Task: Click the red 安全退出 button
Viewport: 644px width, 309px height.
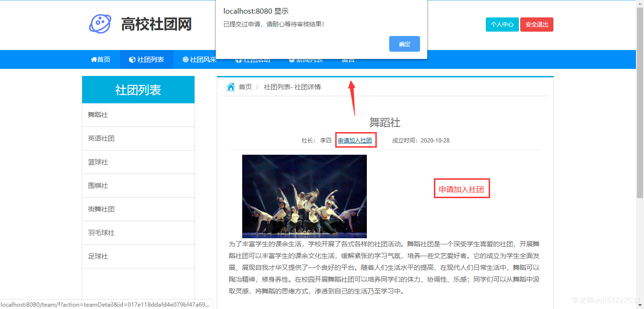Action: [536, 24]
